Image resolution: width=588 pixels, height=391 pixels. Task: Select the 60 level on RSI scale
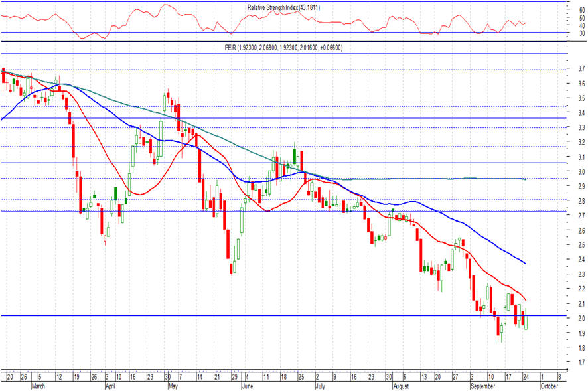582,11
